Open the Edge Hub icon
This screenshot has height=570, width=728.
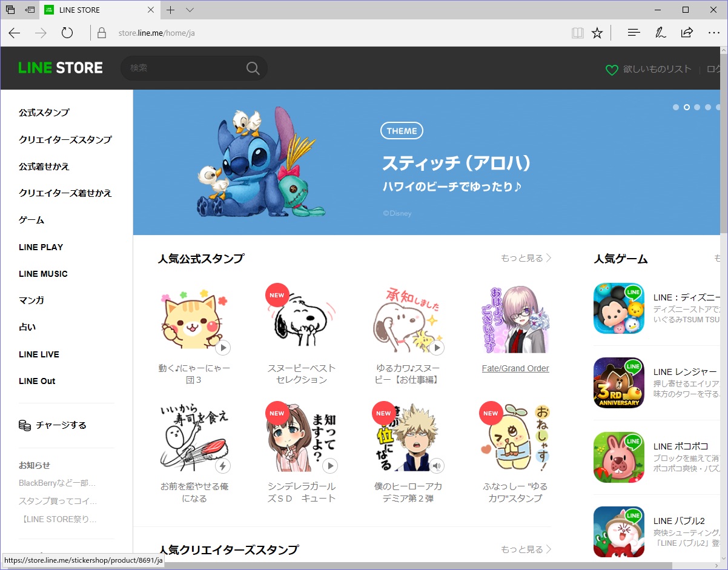[634, 33]
